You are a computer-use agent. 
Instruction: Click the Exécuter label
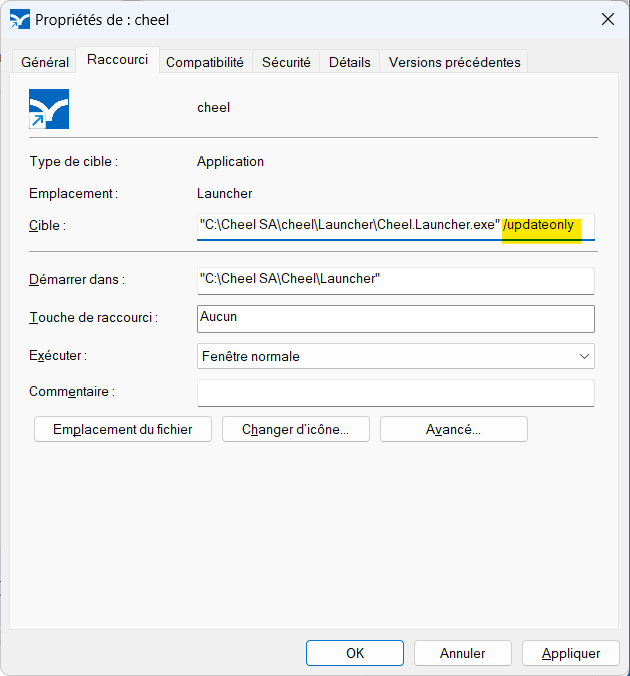[58, 356]
